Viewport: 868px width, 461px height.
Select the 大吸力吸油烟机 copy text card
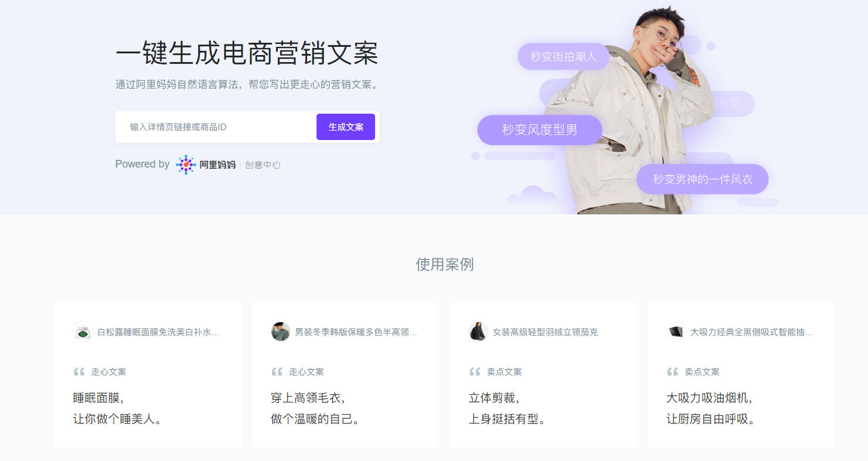click(x=741, y=375)
